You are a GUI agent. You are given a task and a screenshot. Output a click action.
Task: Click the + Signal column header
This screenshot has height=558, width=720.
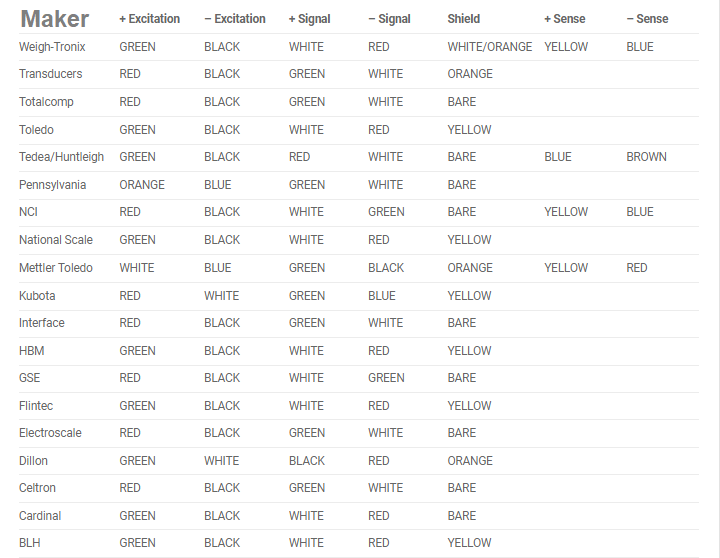(x=309, y=19)
